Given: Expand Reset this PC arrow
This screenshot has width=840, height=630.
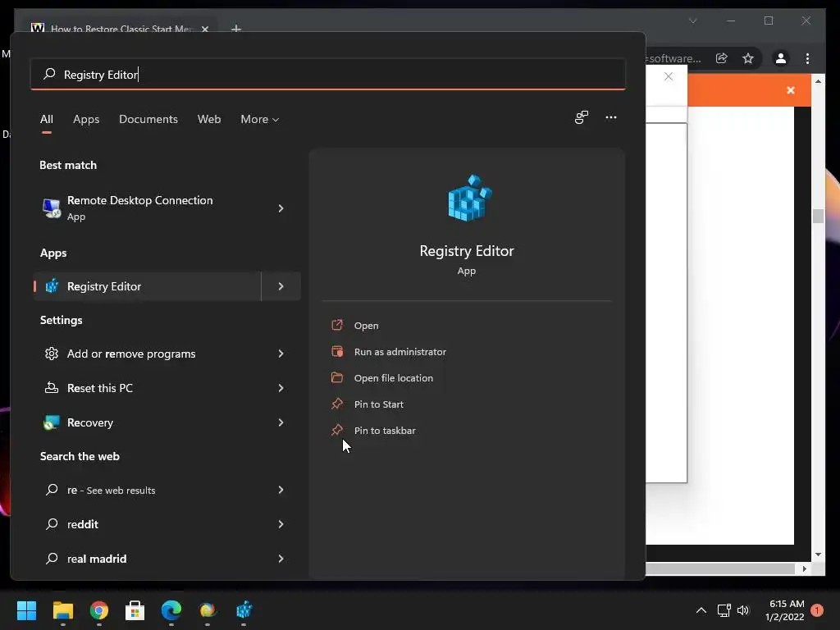Looking at the screenshot, I should click(281, 388).
